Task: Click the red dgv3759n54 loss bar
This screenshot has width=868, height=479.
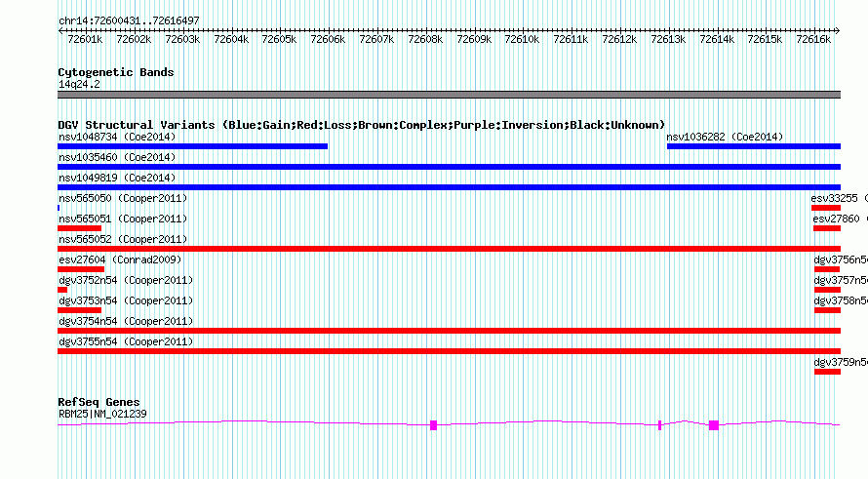Action: 828,372
